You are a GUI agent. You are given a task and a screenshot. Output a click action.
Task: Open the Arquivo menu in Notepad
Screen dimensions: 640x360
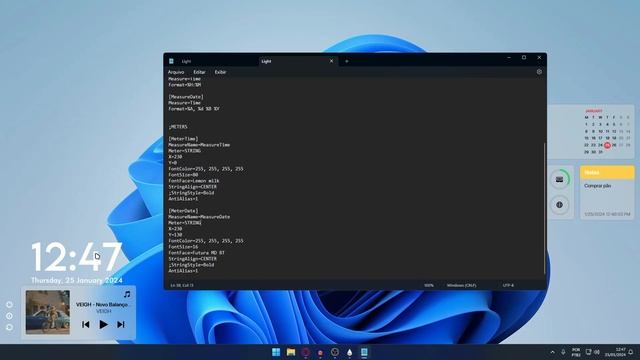click(x=176, y=72)
